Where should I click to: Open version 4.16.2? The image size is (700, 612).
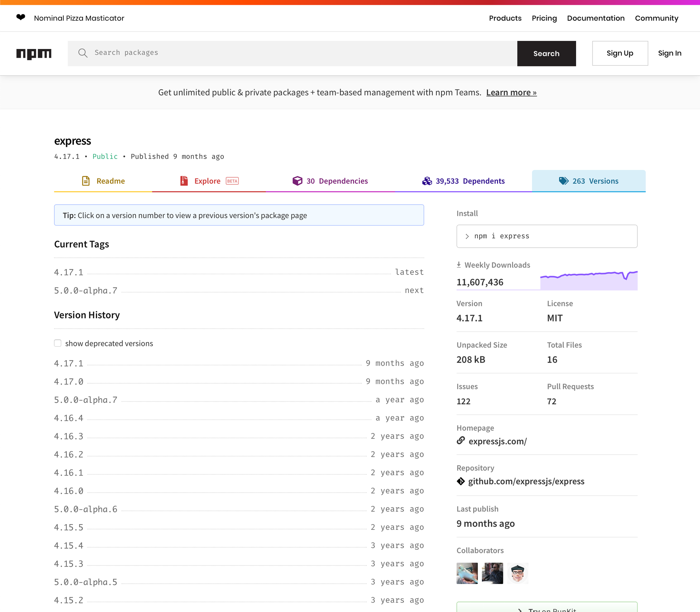(x=69, y=455)
